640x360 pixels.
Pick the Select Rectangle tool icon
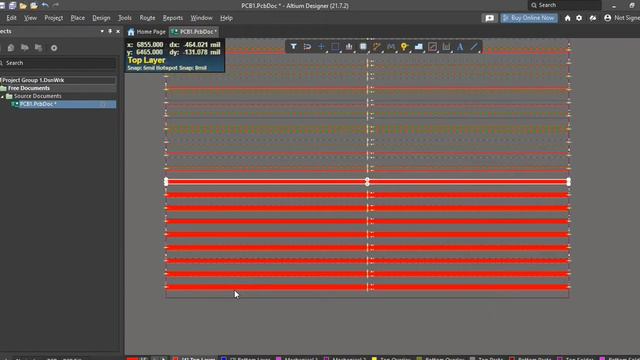coord(335,47)
